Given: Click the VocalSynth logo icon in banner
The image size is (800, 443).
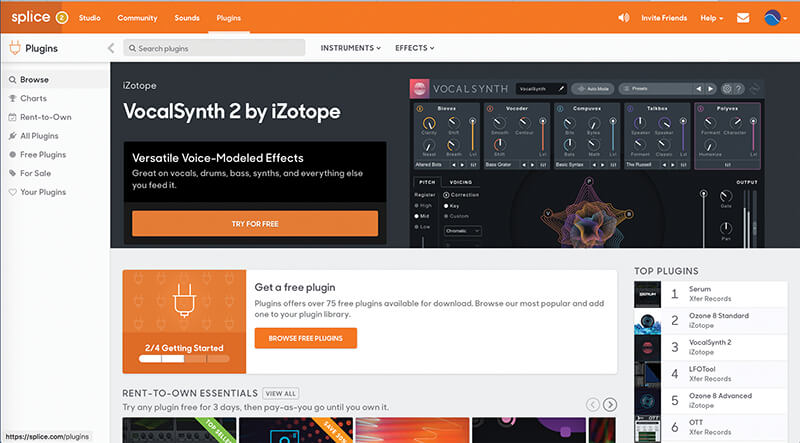Looking at the screenshot, I should (x=419, y=89).
